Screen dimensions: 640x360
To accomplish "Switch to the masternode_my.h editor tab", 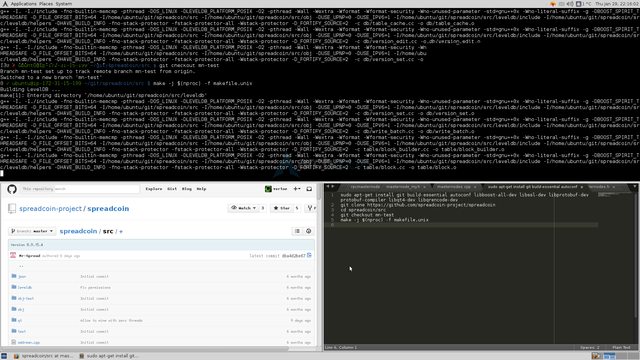I will coord(403,187).
